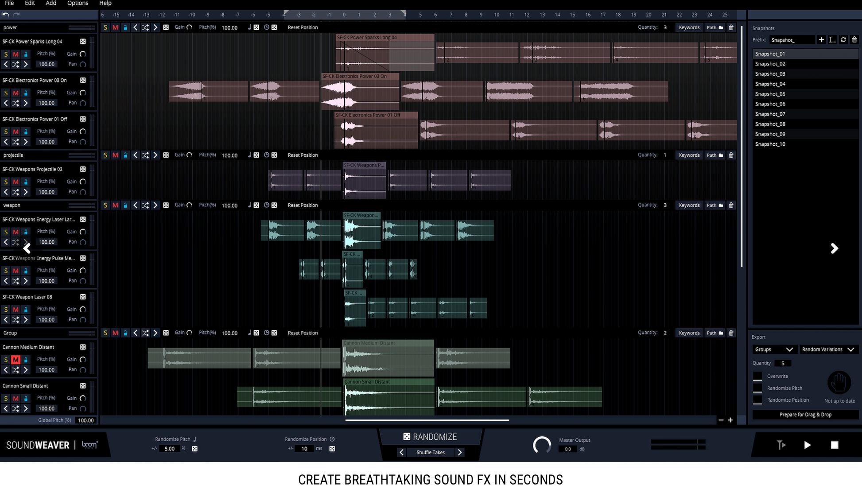Enable the Overwrite checkbox

757,376
